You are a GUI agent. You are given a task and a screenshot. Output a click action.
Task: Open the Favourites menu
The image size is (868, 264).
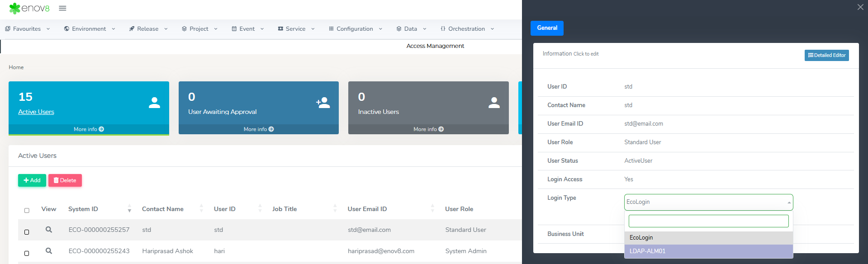28,29
